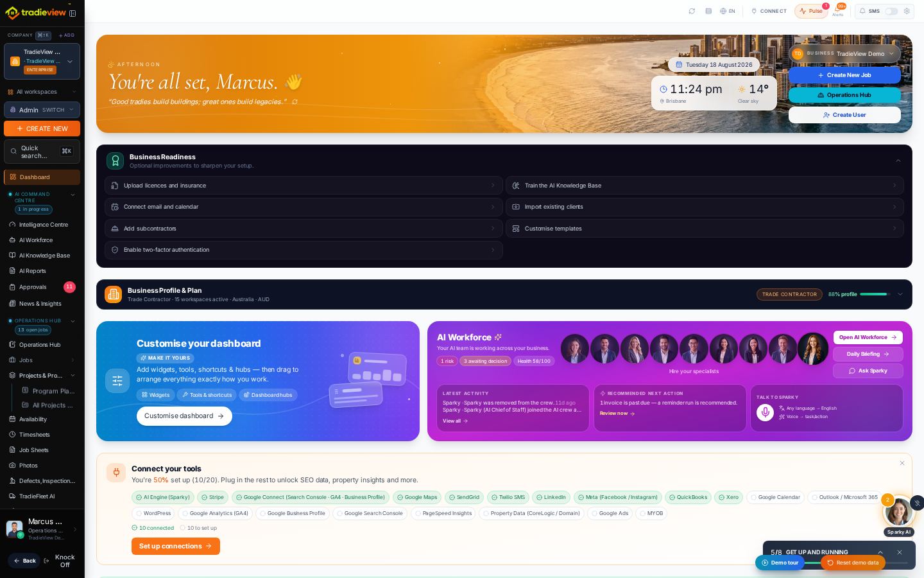Click the refresh icon in the top bar
Image resolution: width=924 pixels, height=578 pixels.
[x=692, y=11]
